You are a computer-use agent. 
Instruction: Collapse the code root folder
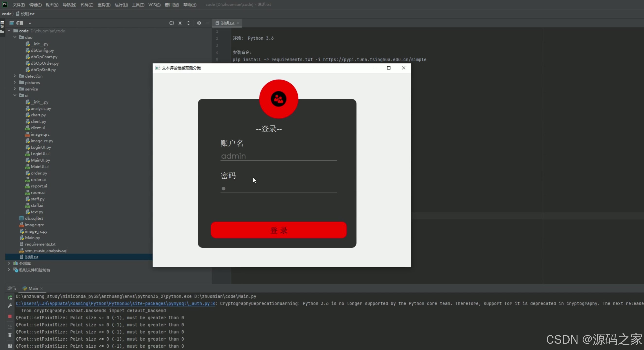[x=9, y=30]
